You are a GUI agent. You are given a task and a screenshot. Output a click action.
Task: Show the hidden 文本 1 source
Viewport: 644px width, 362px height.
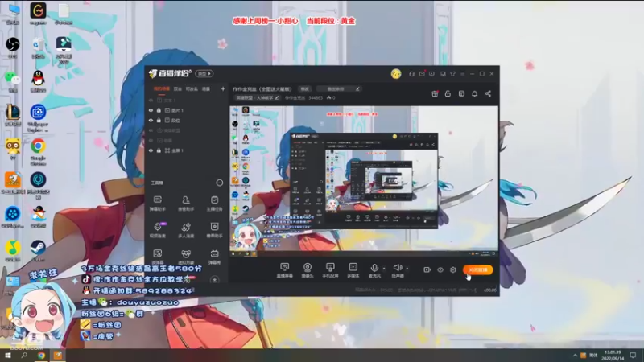click(151, 100)
